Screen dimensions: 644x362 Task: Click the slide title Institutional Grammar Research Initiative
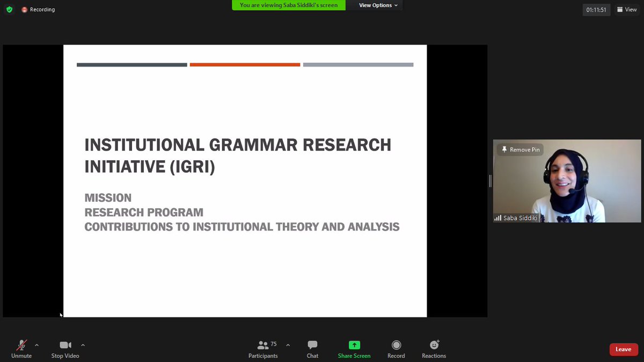(x=238, y=156)
